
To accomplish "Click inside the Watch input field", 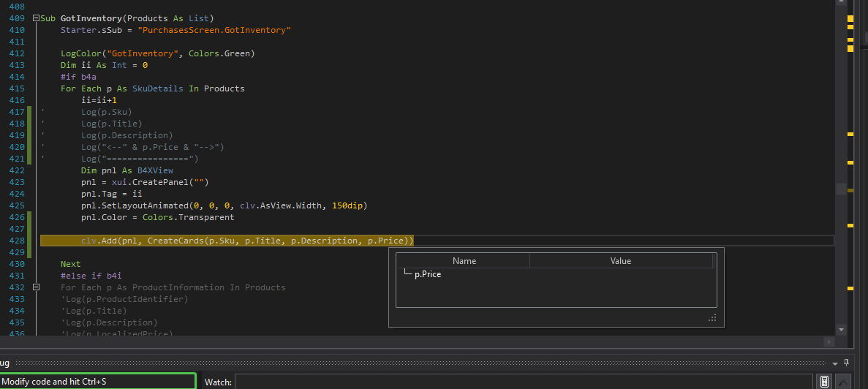I will pyautogui.click(x=523, y=382).
